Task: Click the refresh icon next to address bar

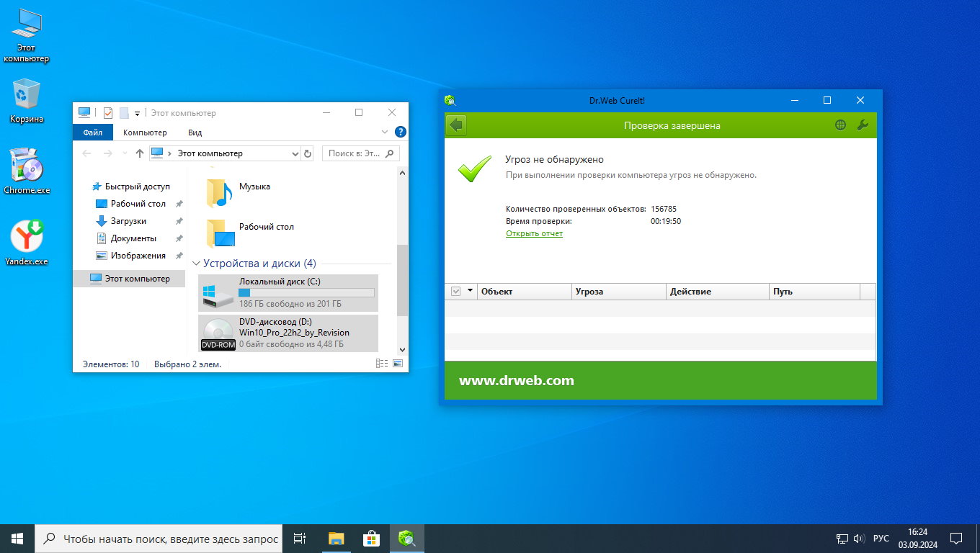Action: point(308,153)
